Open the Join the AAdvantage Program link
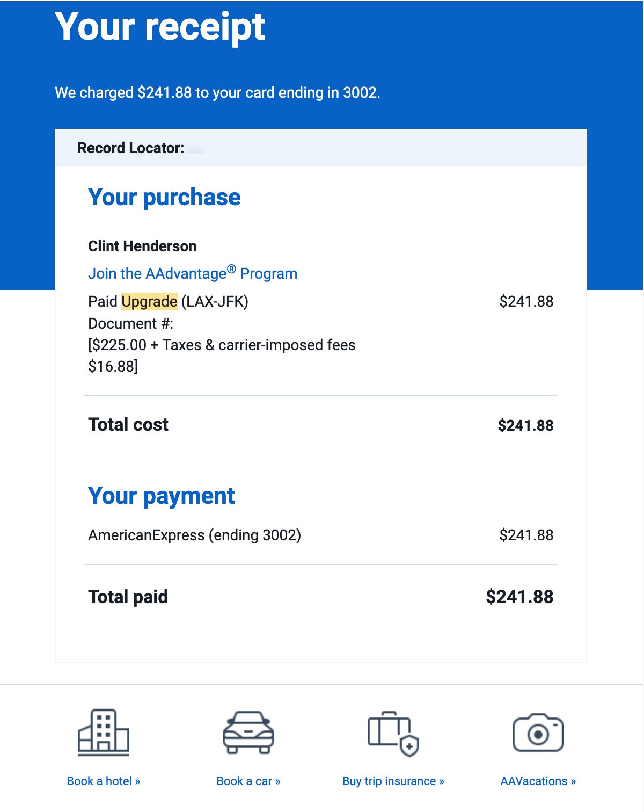The height and width of the screenshot is (812, 644). click(193, 273)
